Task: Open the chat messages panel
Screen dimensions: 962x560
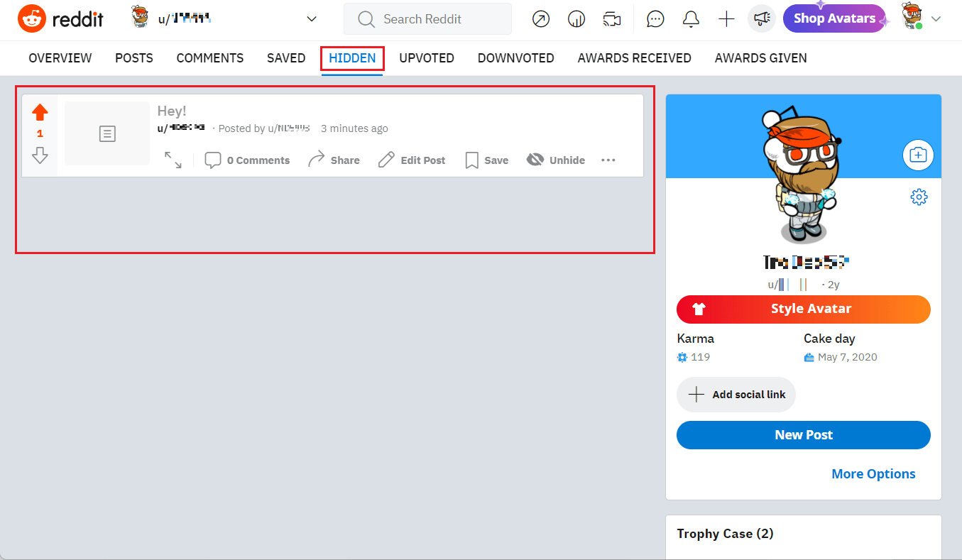Action: point(655,18)
